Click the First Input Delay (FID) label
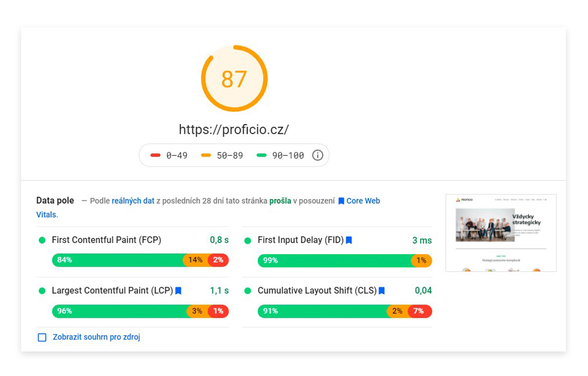 coord(300,240)
